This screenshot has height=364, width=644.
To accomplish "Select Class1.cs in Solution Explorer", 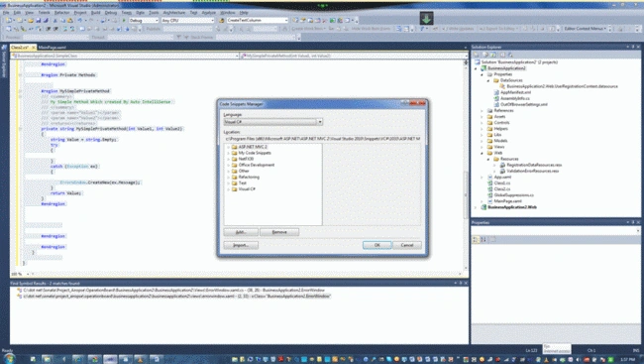I will tap(502, 183).
